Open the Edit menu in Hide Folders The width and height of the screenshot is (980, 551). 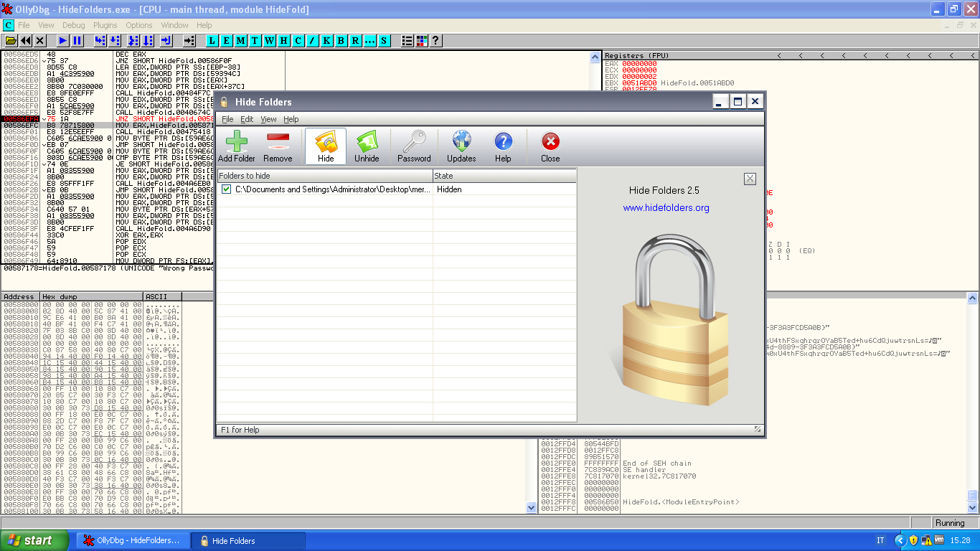tap(247, 119)
